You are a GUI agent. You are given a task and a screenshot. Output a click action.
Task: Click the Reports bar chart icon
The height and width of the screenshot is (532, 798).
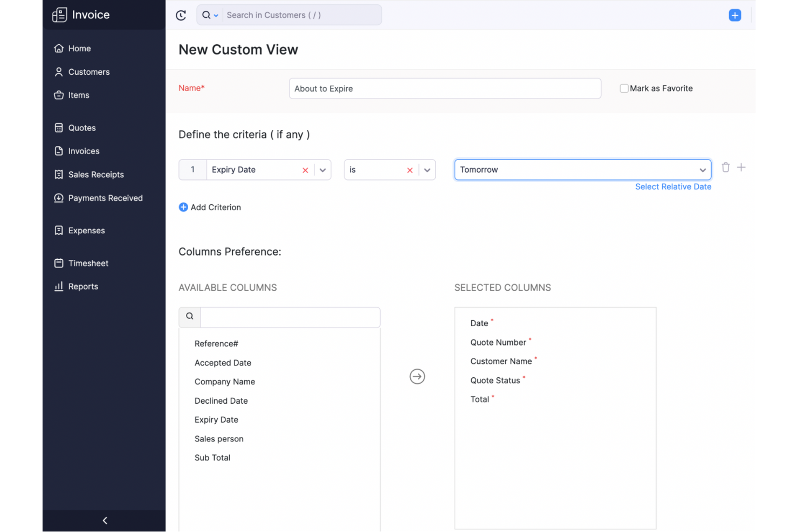(59, 286)
